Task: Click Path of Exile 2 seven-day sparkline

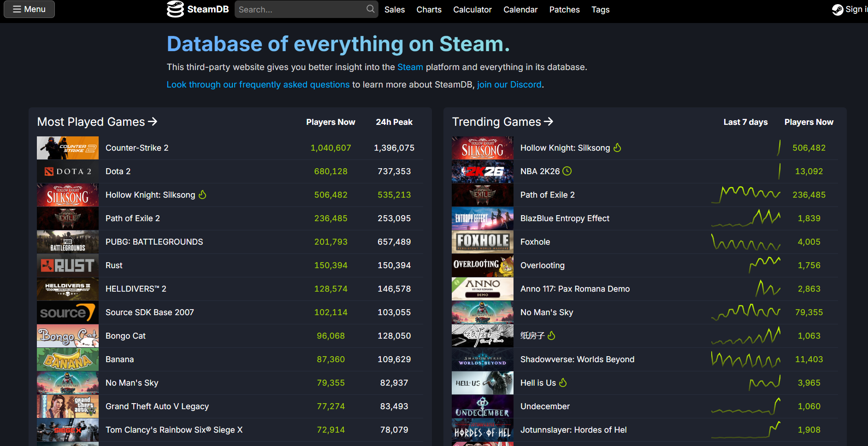Action: (746, 194)
